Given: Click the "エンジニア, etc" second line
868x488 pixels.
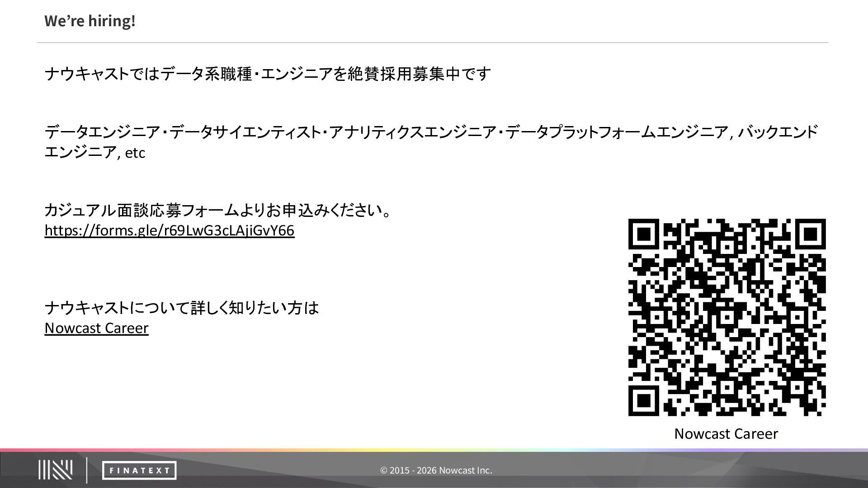Looking at the screenshot, I should [94, 153].
